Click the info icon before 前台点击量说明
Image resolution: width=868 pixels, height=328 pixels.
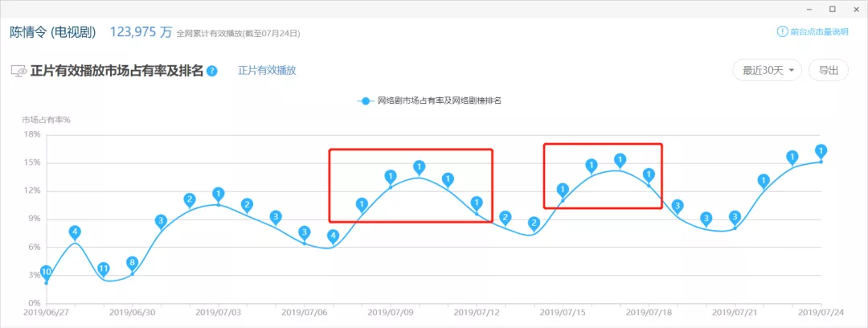[781, 32]
